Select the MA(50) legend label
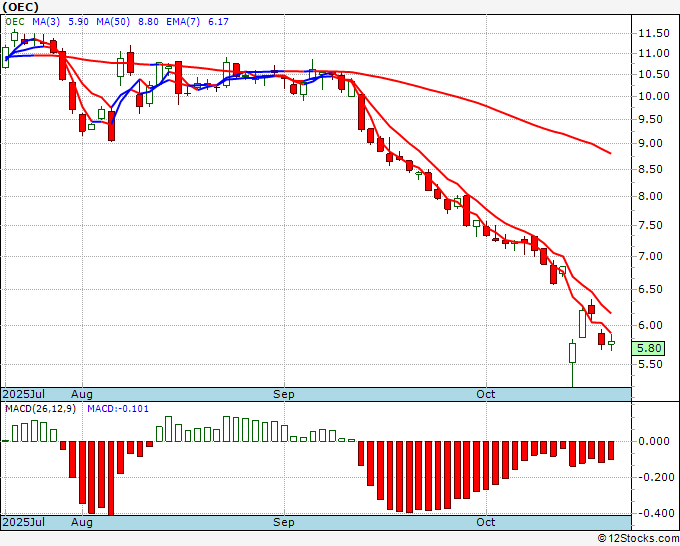The height and width of the screenshot is (546, 680). click(x=113, y=22)
